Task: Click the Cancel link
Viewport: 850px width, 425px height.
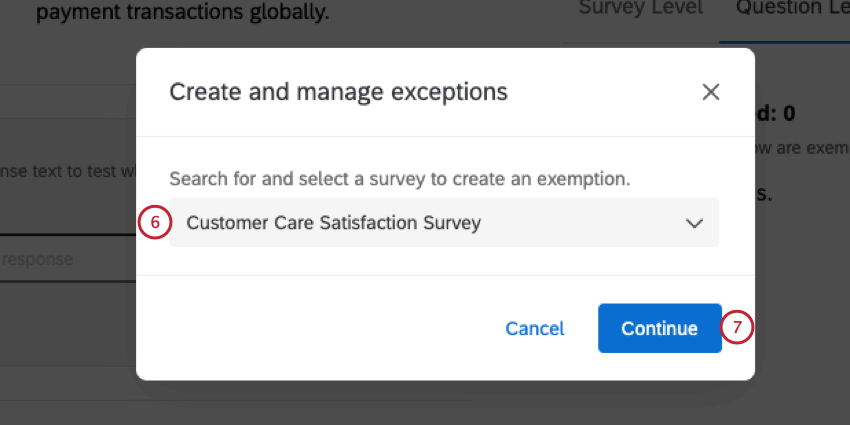Action: click(534, 328)
